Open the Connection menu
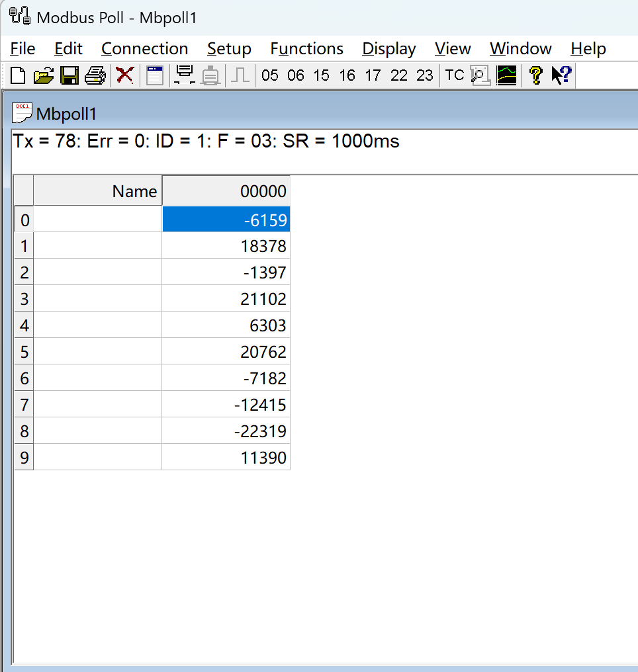This screenshot has width=638, height=672. (144, 48)
